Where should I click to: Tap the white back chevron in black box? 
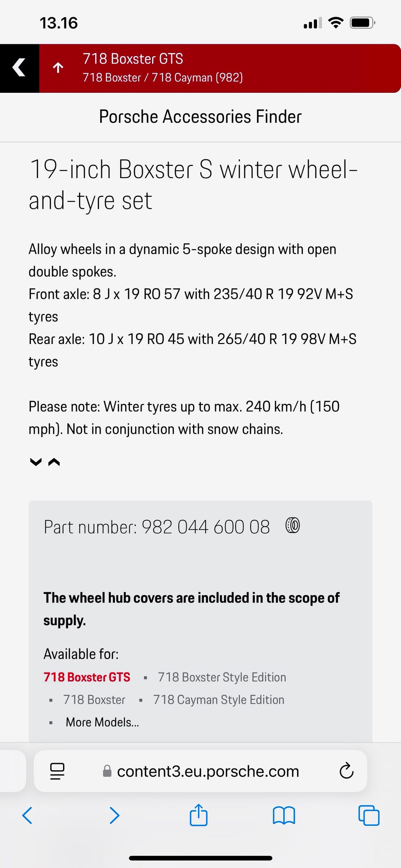19,68
